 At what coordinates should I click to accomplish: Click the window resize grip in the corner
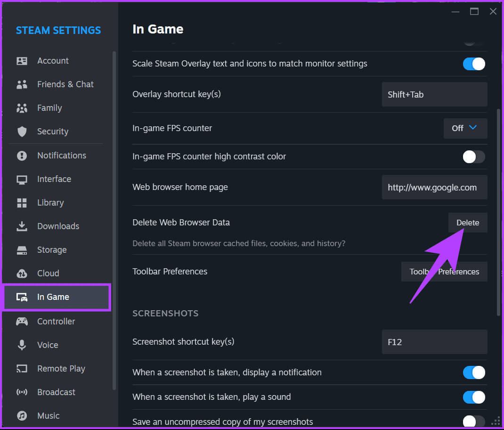(x=496, y=421)
